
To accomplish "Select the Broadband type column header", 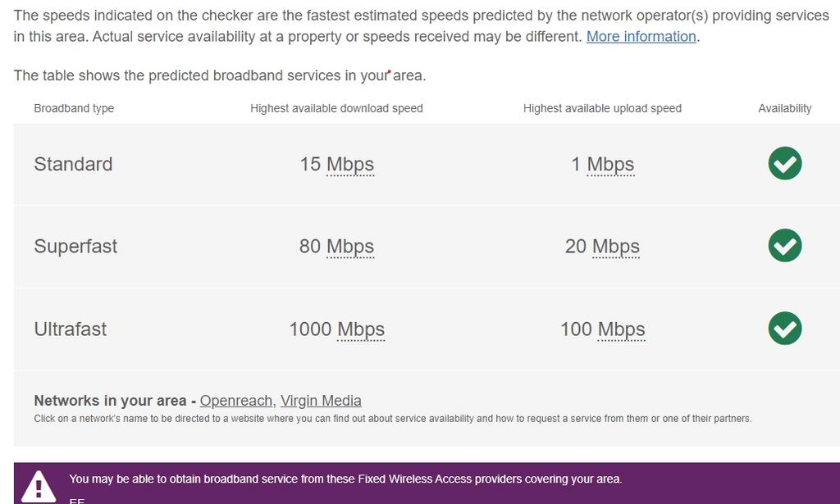I will click(74, 108).
